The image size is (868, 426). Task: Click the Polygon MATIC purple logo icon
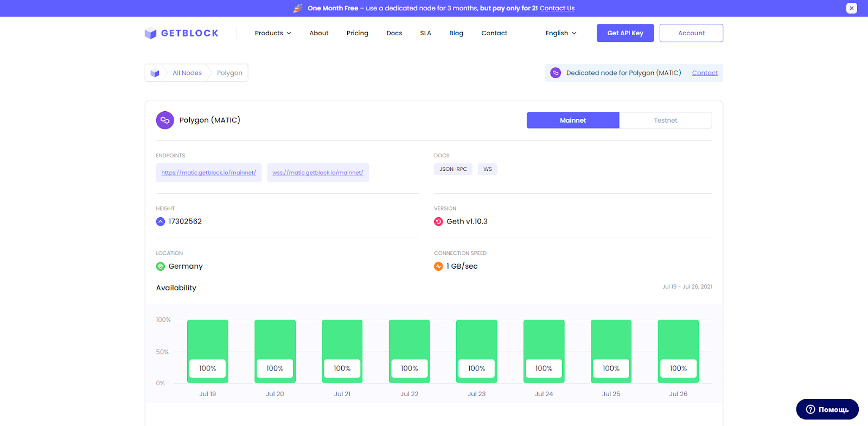165,120
